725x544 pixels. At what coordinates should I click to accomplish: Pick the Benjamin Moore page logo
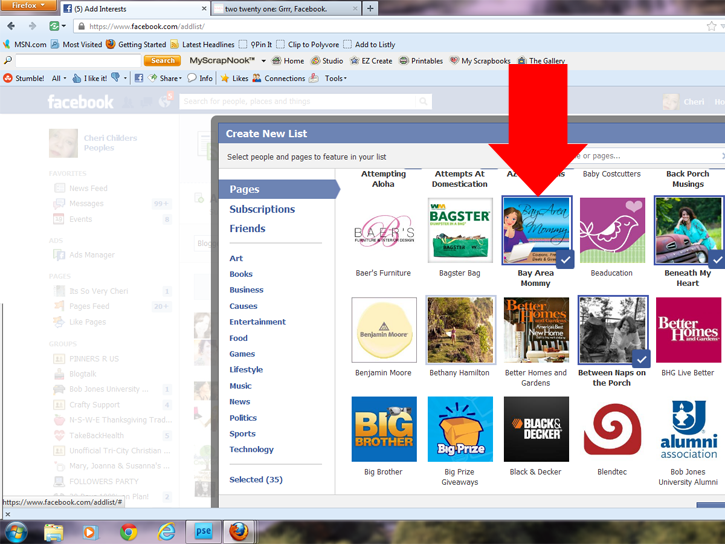tap(383, 330)
